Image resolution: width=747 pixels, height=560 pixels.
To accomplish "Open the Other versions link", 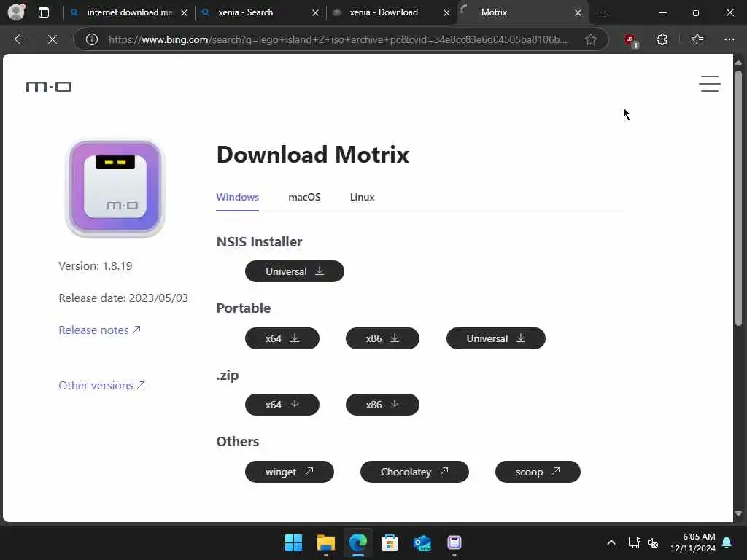I will click(101, 385).
